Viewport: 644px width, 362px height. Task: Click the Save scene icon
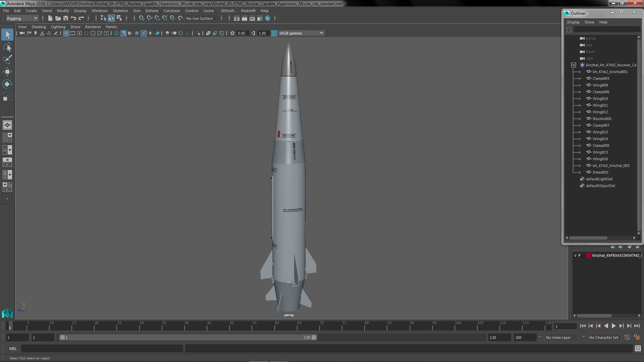point(66,18)
